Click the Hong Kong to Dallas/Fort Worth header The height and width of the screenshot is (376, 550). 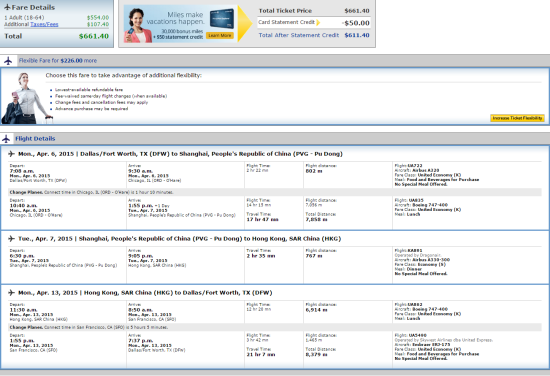145,293
